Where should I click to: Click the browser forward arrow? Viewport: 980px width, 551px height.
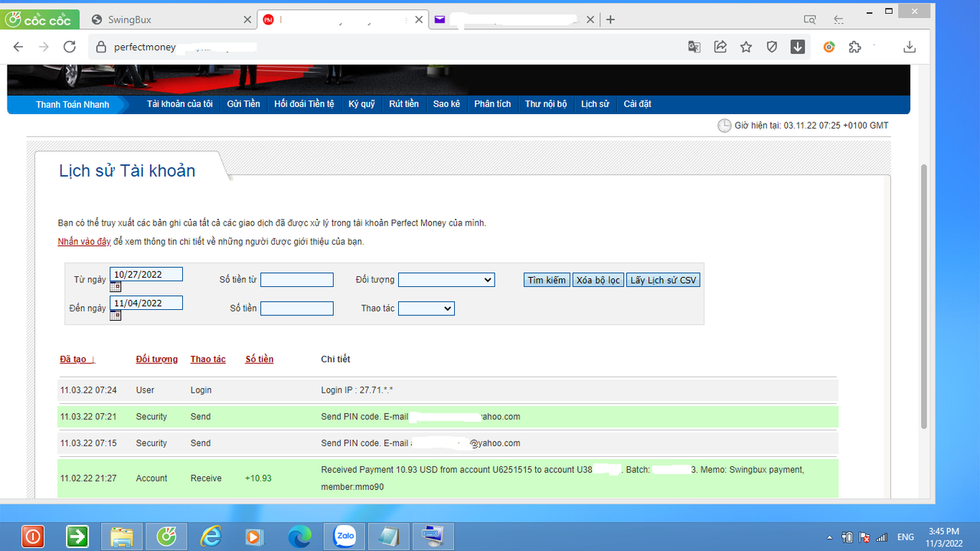(44, 47)
